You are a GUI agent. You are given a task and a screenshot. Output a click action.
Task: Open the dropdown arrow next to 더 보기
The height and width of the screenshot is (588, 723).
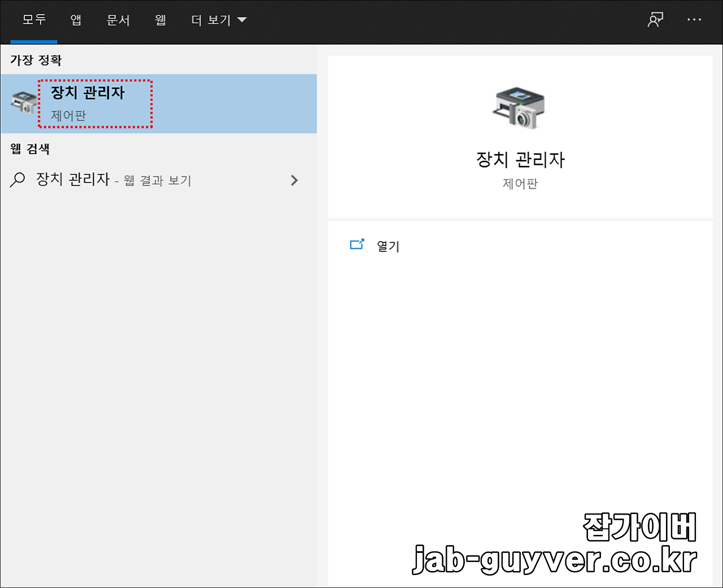242,19
